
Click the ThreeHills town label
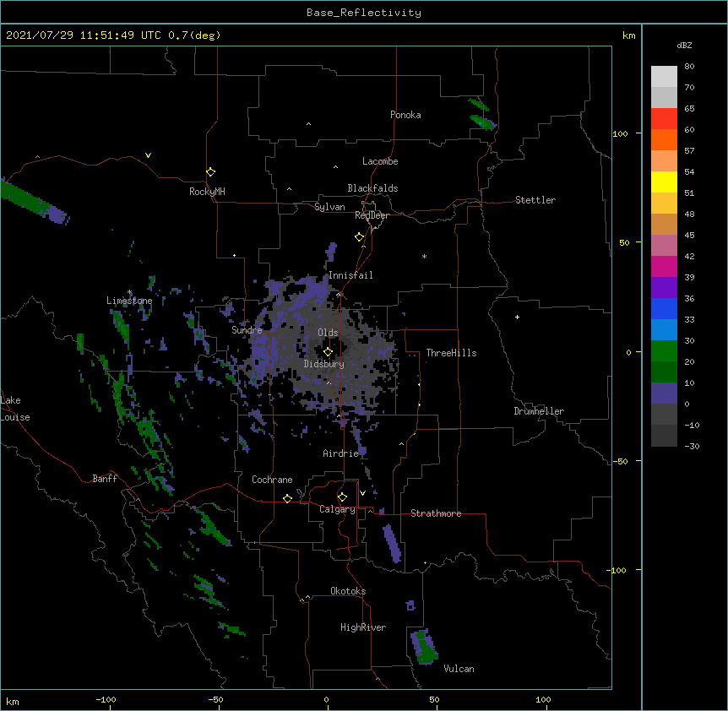coord(451,353)
